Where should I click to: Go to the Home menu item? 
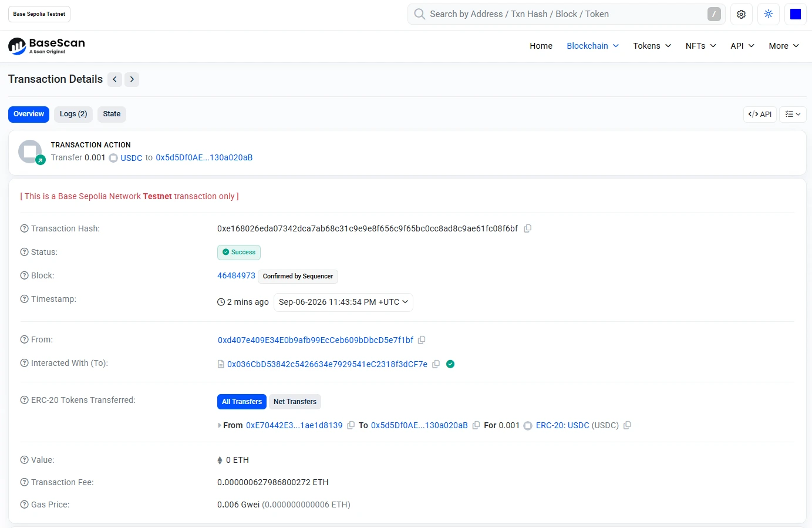click(541, 46)
